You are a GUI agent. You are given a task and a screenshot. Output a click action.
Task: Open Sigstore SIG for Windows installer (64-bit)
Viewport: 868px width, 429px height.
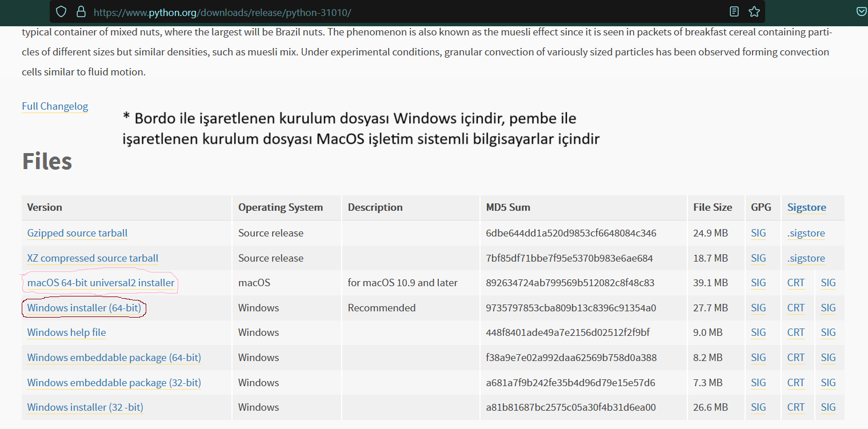[828, 308]
